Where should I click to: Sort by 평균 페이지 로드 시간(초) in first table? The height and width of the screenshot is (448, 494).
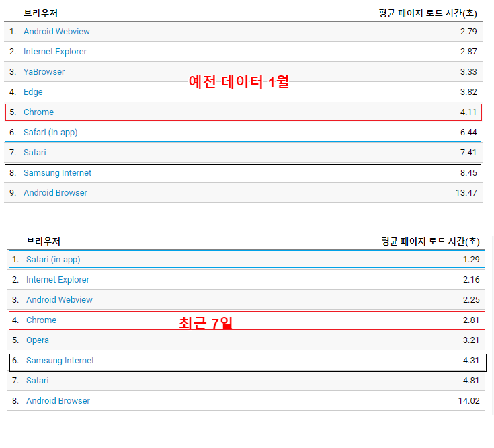tap(428, 13)
